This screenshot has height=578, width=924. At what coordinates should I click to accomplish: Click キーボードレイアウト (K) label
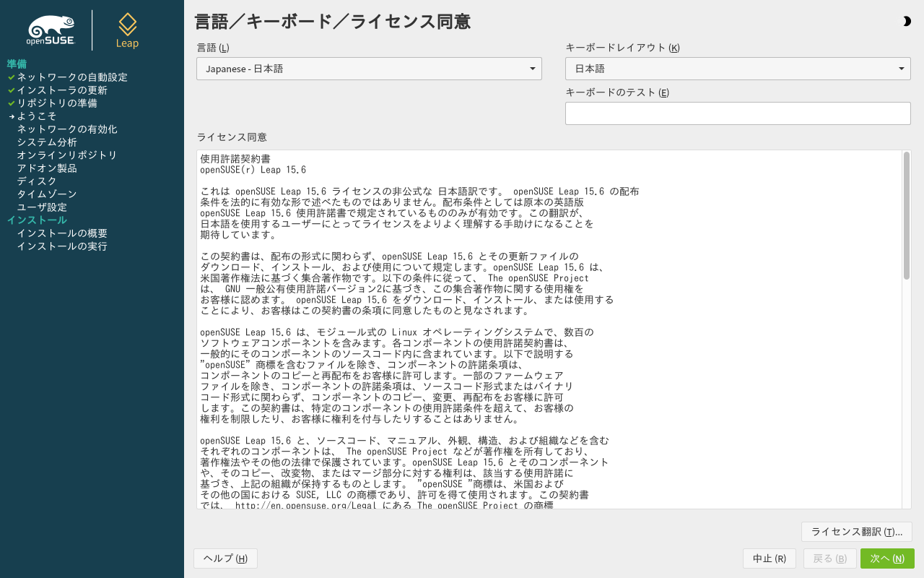point(622,48)
